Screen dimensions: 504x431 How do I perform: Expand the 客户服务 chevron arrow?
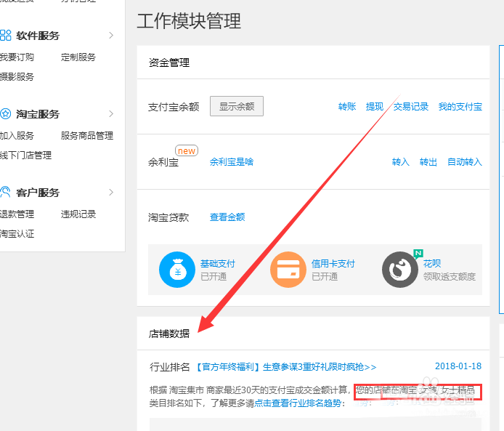tap(111, 193)
